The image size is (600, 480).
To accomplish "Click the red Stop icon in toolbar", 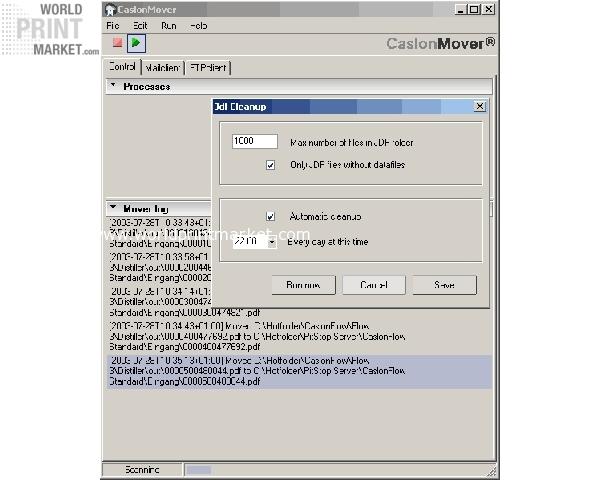I will coord(117,42).
